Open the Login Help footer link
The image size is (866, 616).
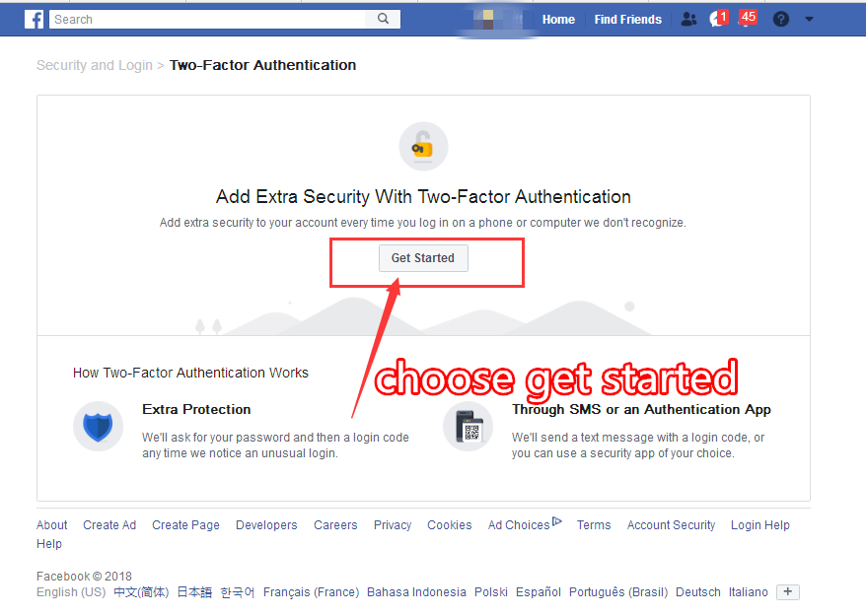coord(759,525)
